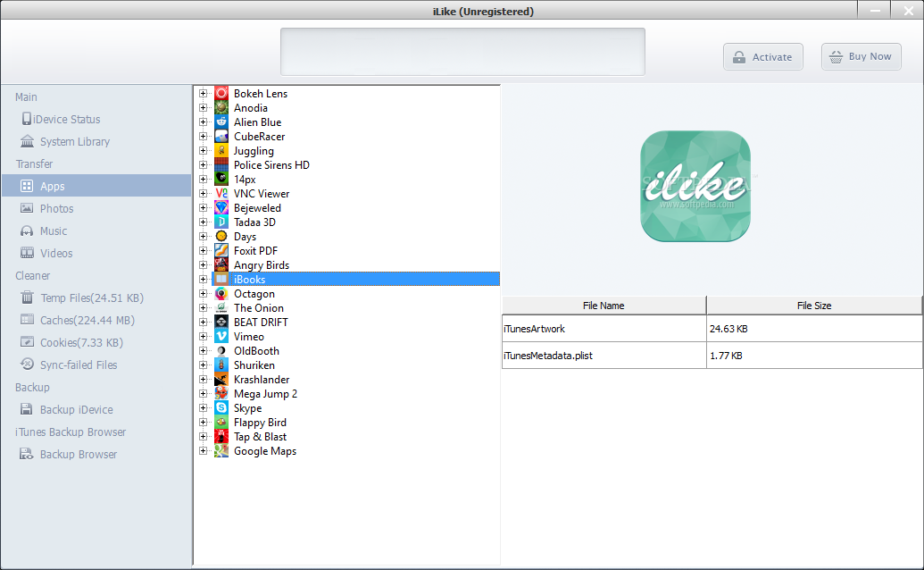
Task: Sort by File Name column header
Action: click(604, 306)
